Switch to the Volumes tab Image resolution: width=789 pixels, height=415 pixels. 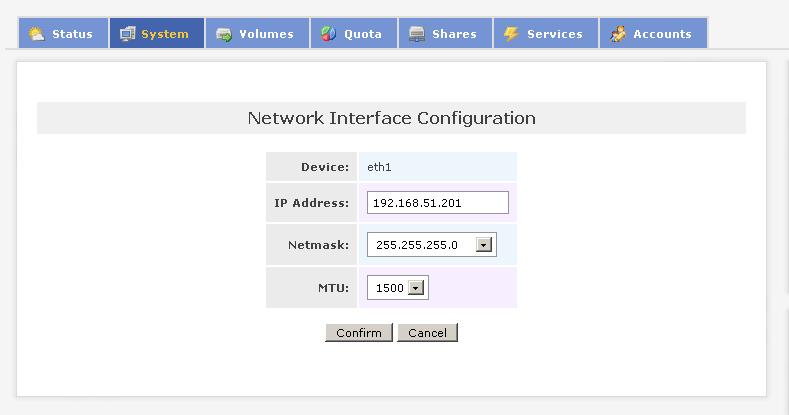pyautogui.click(x=266, y=34)
